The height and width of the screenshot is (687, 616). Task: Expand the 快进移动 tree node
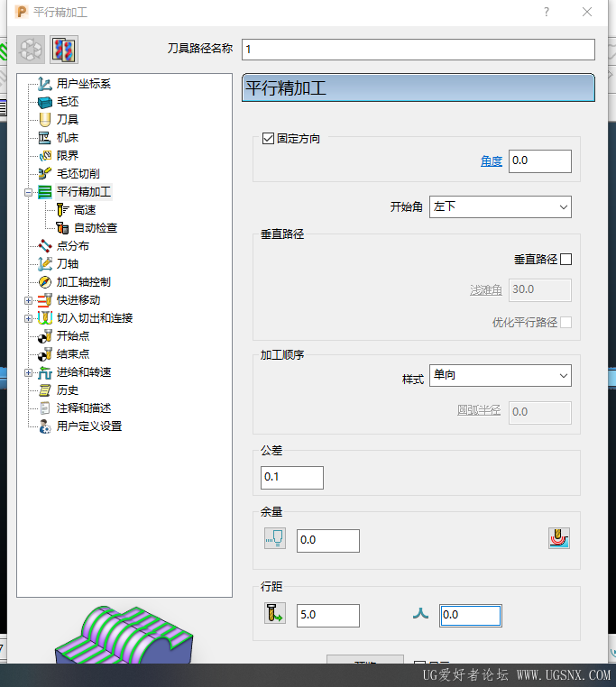tap(29, 300)
